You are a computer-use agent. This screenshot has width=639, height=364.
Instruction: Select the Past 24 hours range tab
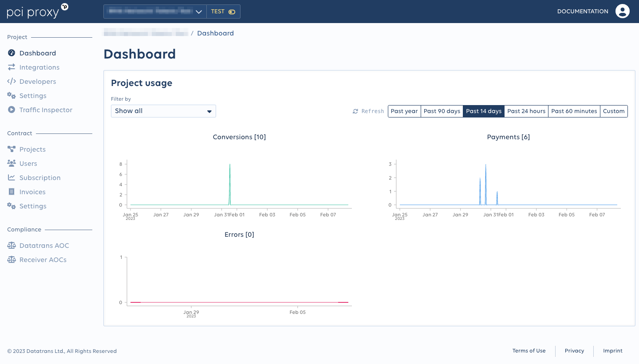pos(526,111)
